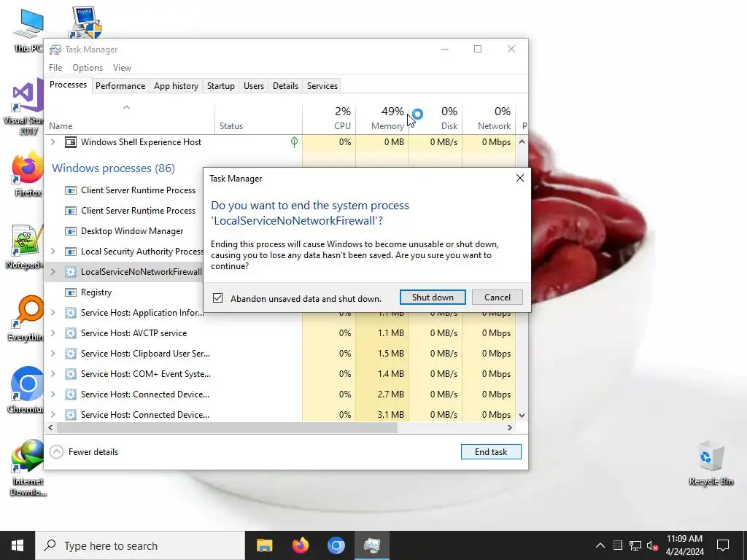Open the File menu
The width and height of the screenshot is (747, 560).
(x=55, y=68)
